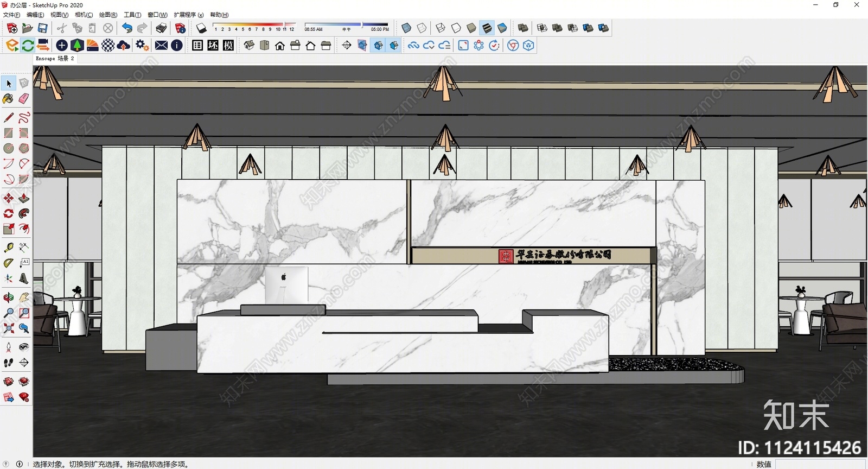The height and width of the screenshot is (469, 868).
Task: Open the 绘图(R) menu
Action: click(108, 15)
